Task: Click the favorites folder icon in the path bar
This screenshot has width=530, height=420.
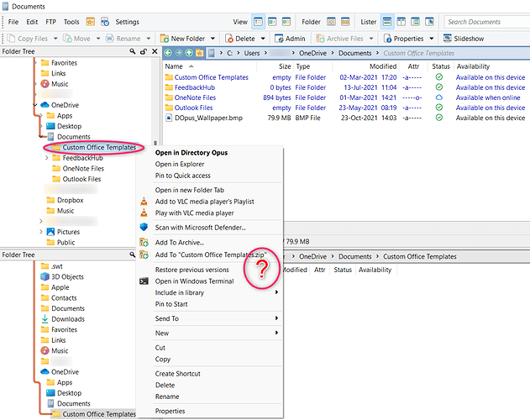Action: tap(200, 53)
